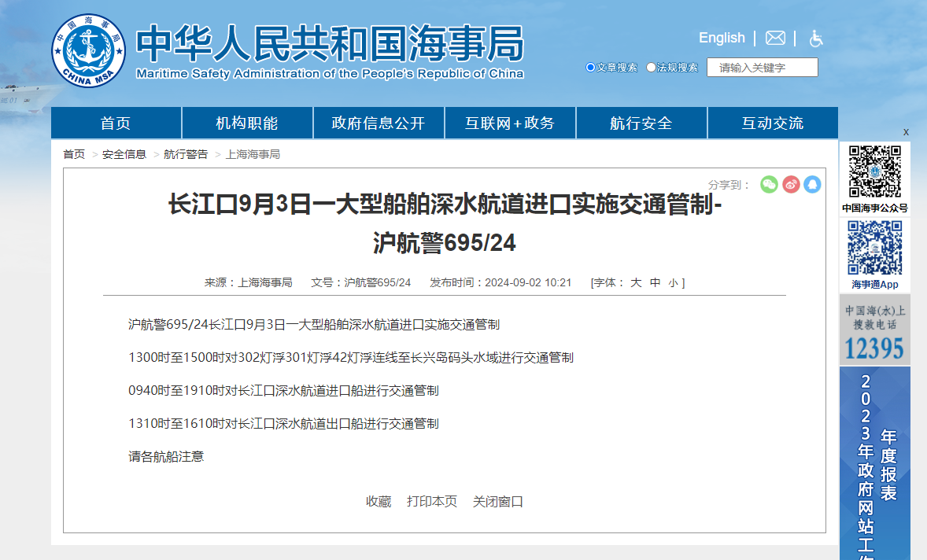This screenshot has width=927, height=560.
Task: Open the 首页 navigation tab
Action: tap(116, 123)
